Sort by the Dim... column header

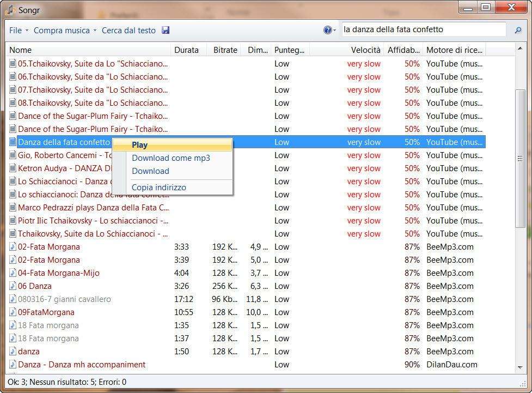tap(256, 50)
